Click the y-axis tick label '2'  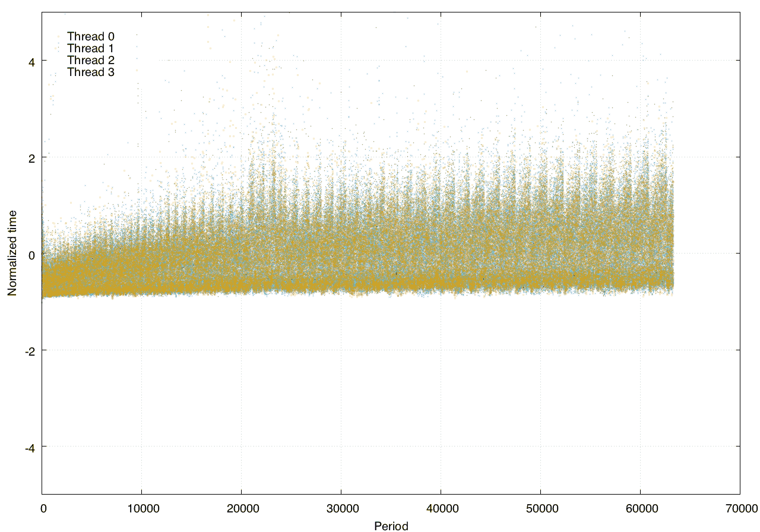31,157
